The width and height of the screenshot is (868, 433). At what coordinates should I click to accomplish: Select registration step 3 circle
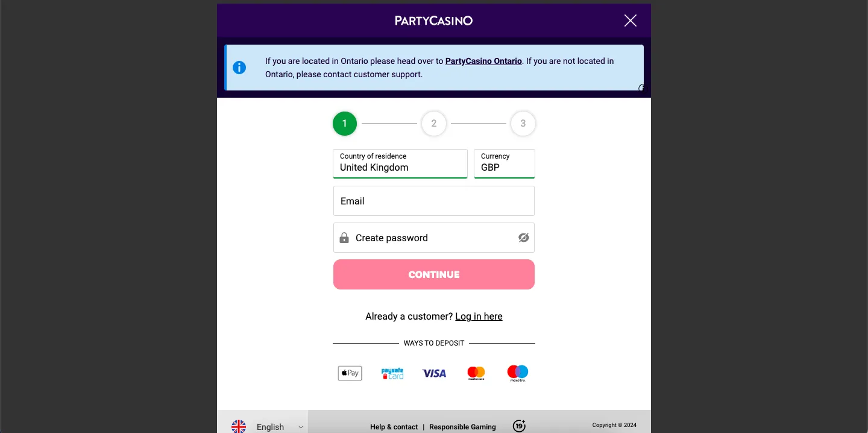coord(523,124)
